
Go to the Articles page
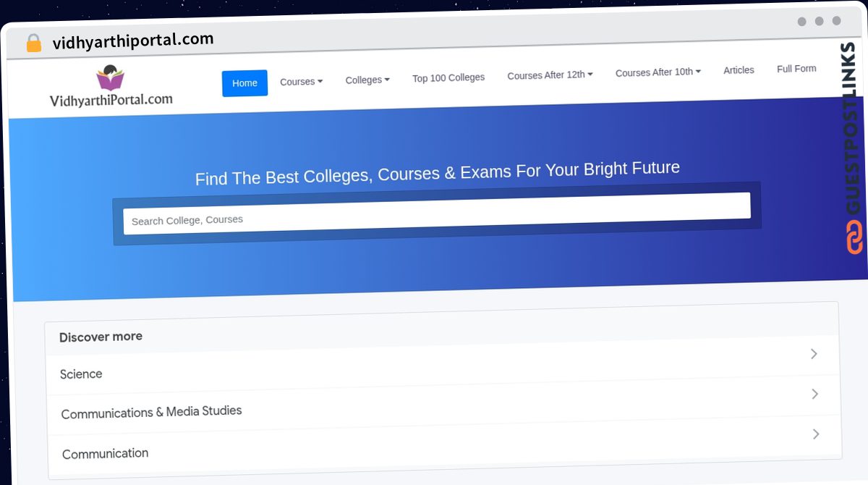pos(739,70)
